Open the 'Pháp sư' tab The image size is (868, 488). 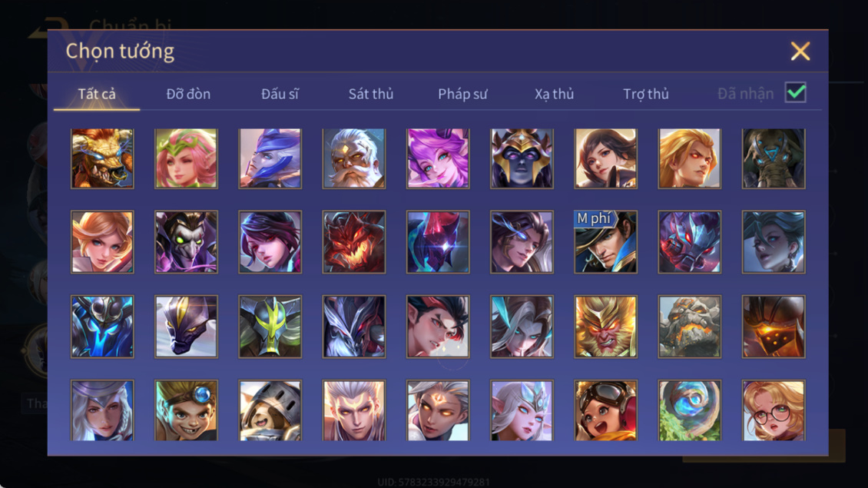coord(462,95)
